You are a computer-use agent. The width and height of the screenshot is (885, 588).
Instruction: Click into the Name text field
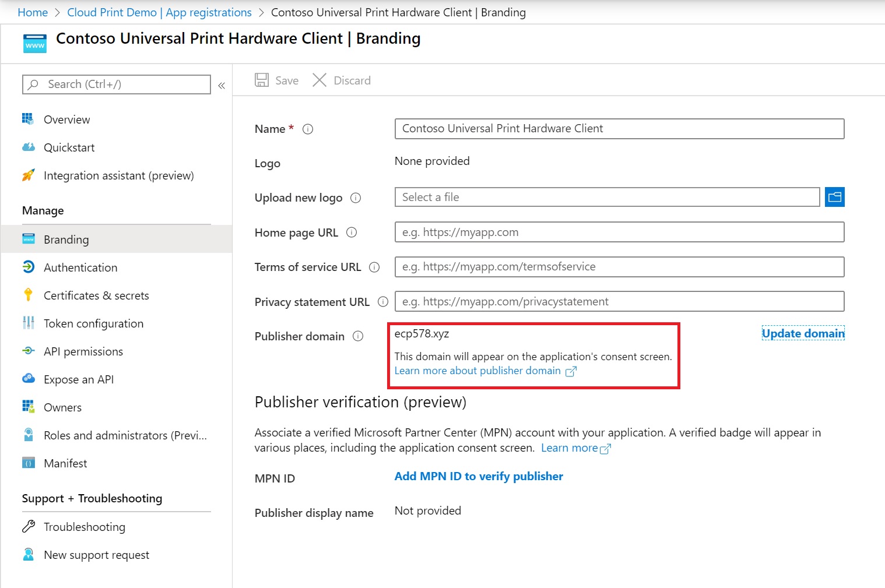(620, 129)
